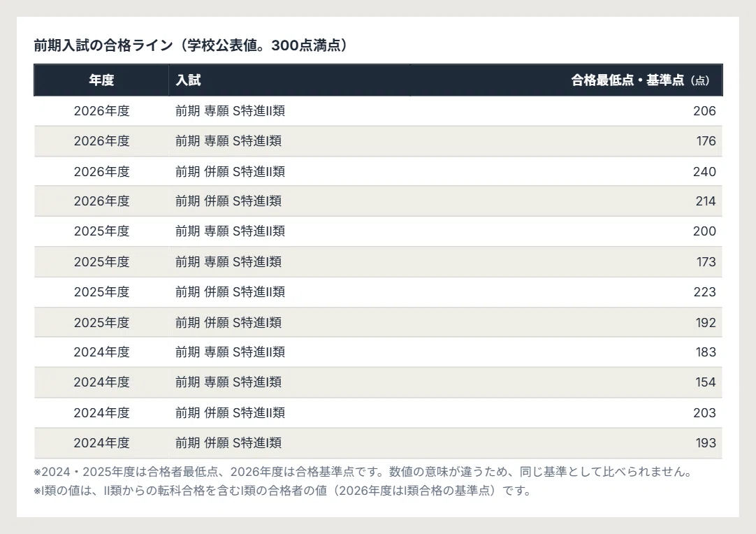The width and height of the screenshot is (756, 534).
Task: Click 2025年度 in the 173 row
Action: point(102,262)
